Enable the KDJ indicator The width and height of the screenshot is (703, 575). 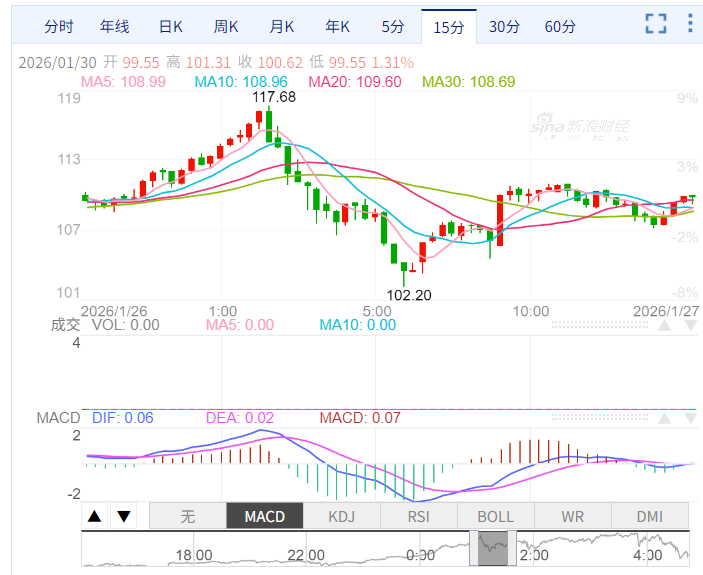pyautogui.click(x=342, y=516)
